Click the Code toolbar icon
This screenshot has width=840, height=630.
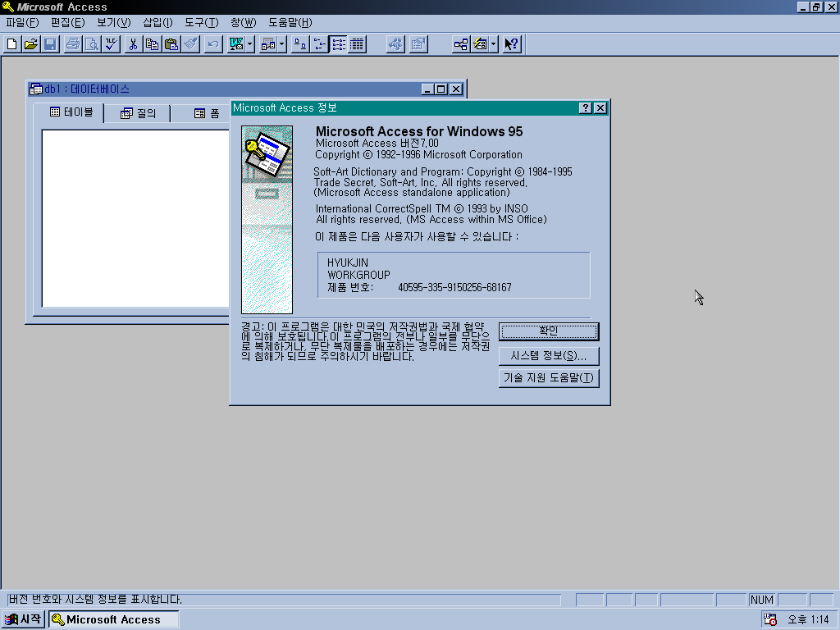point(395,44)
